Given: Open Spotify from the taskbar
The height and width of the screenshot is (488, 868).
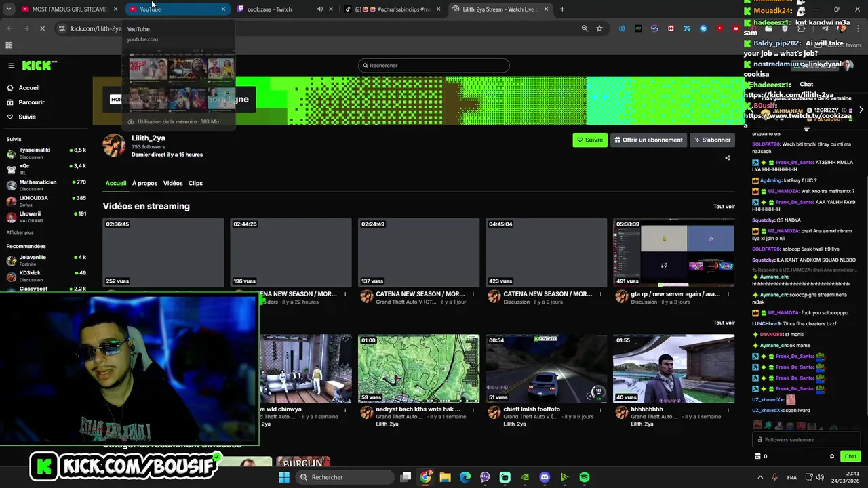Looking at the screenshot, I should click(x=585, y=477).
